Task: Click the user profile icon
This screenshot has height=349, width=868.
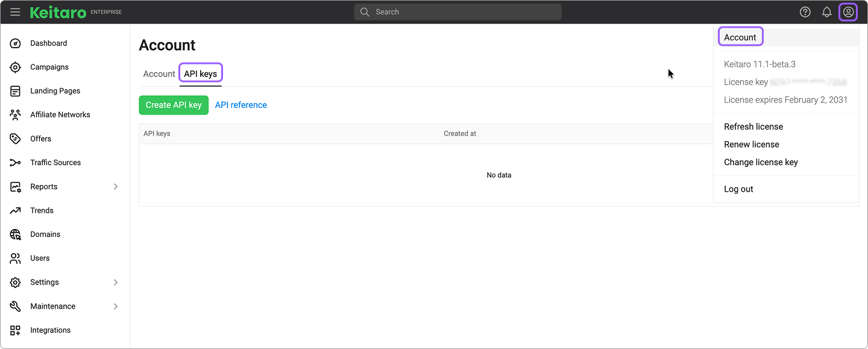Action: [x=848, y=12]
